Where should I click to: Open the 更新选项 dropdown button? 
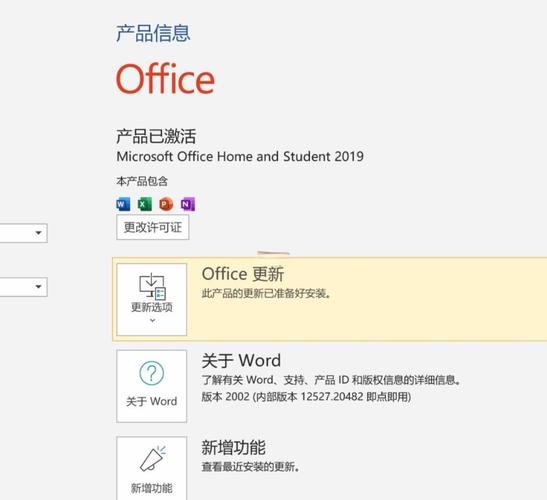pos(152,299)
